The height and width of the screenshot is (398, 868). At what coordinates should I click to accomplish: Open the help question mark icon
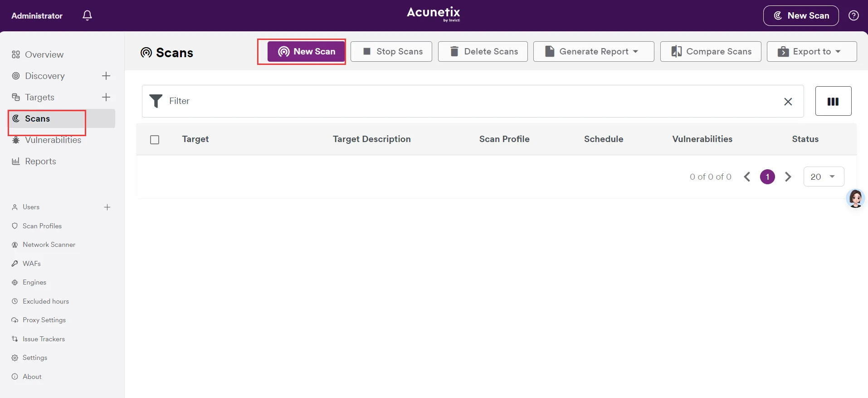coord(853,15)
